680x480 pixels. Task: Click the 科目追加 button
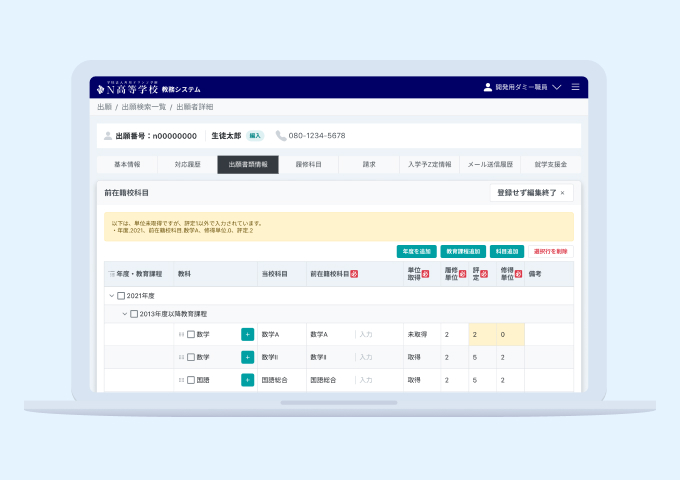(x=507, y=251)
